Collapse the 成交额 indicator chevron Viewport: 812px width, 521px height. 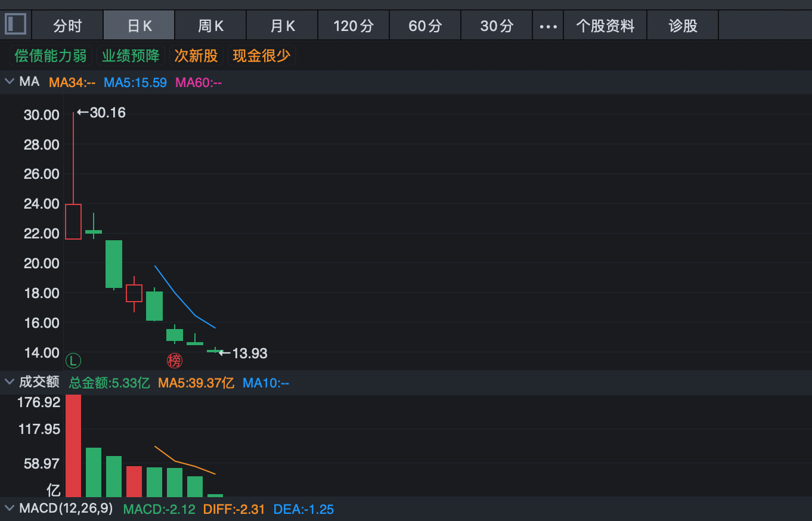[10, 382]
